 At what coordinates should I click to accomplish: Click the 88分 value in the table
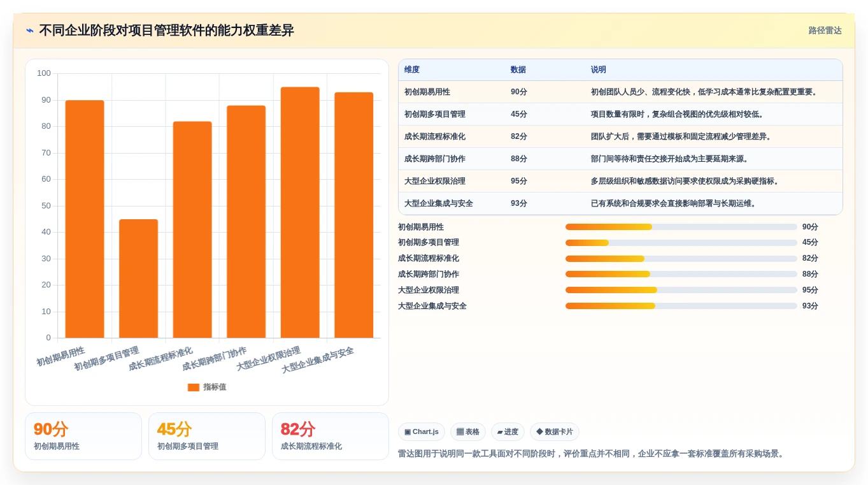pos(519,159)
